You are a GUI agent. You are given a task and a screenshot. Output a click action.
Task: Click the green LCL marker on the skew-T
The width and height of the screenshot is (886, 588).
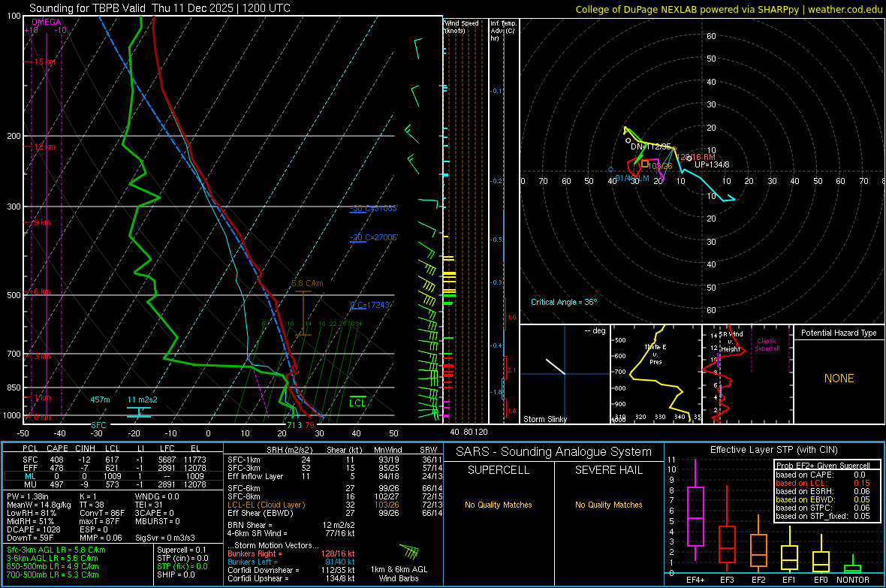(x=357, y=402)
